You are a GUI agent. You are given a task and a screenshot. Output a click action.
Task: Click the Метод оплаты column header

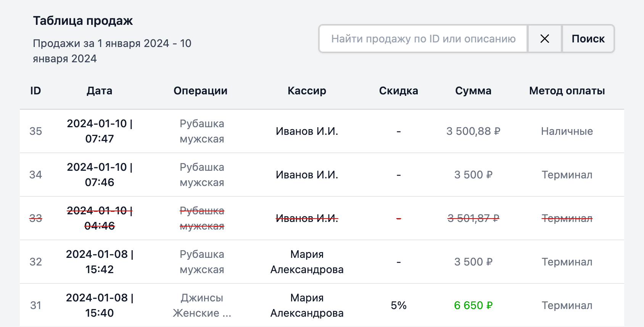[x=567, y=91]
